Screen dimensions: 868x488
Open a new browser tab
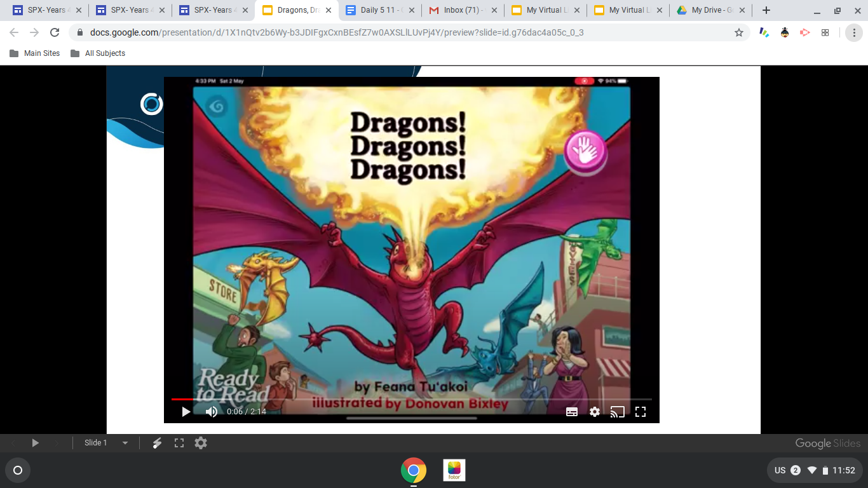coord(766,10)
